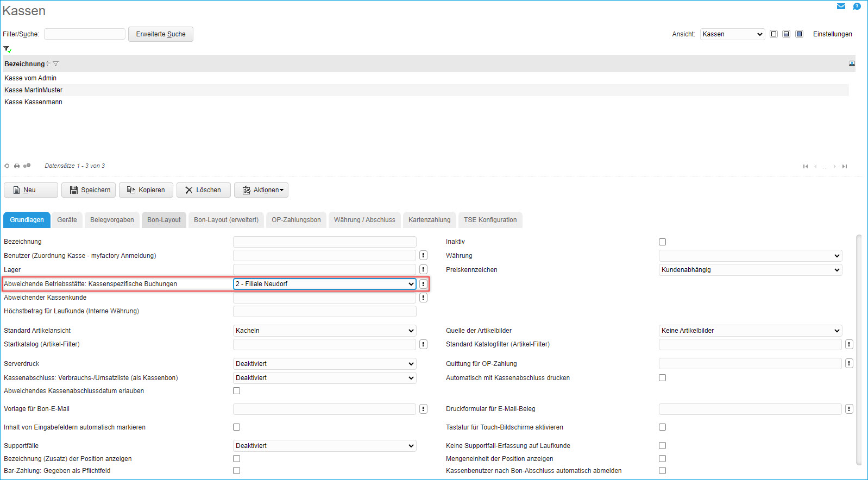Enable Automatisch mit Kassenabschluss drucken

662,377
